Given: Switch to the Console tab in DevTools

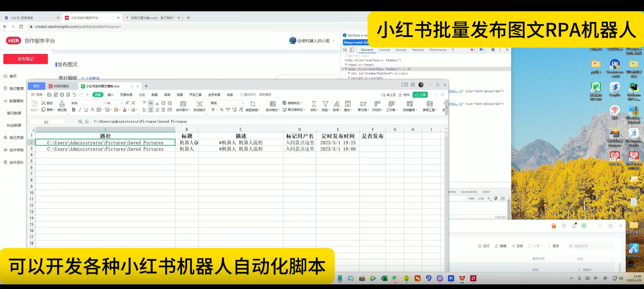Looking at the screenshot, I should (384, 50).
